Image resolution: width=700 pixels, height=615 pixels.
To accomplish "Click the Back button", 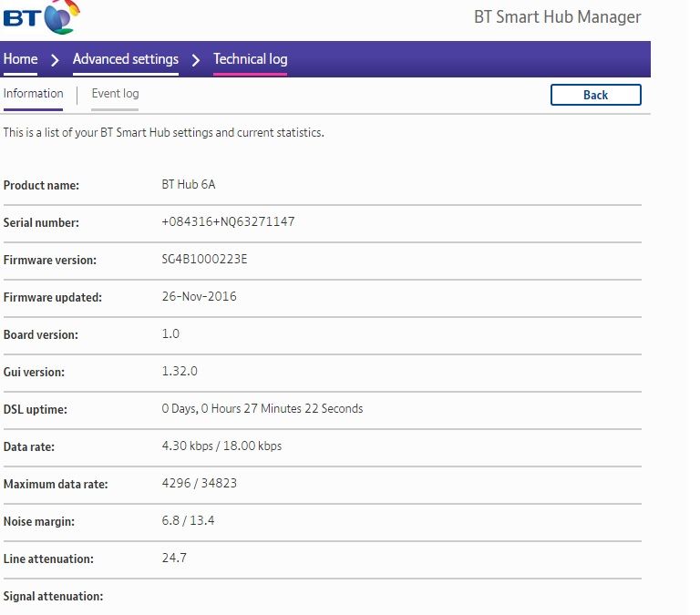I will tap(595, 95).
